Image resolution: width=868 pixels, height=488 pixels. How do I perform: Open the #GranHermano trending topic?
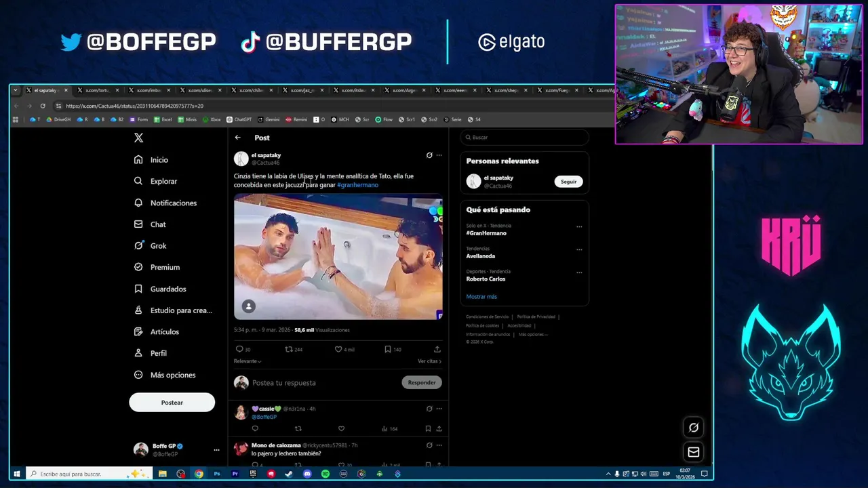pyautogui.click(x=486, y=233)
